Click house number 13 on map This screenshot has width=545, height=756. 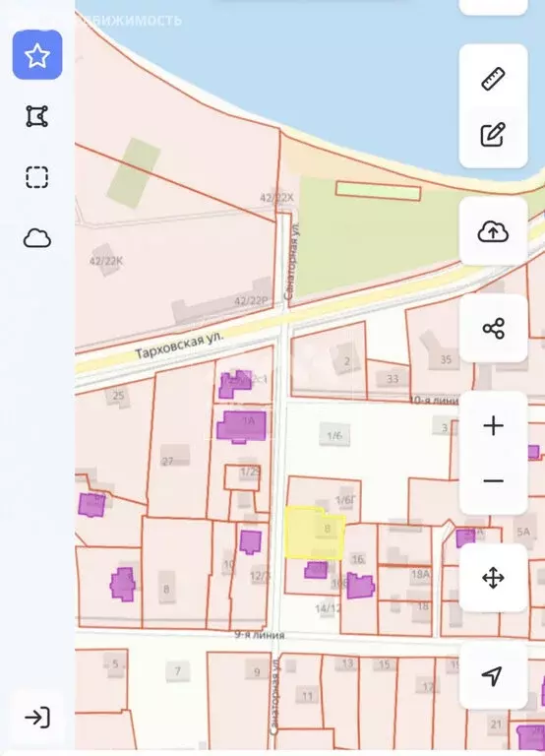tap(347, 663)
